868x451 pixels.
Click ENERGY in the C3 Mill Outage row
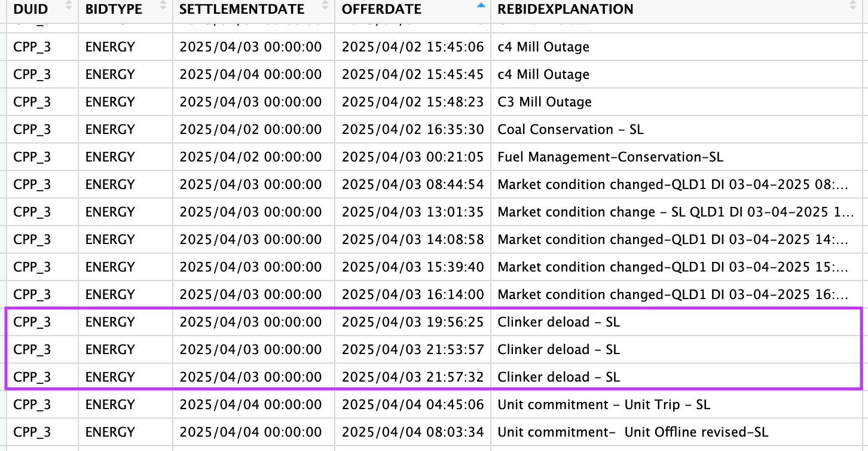110,102
